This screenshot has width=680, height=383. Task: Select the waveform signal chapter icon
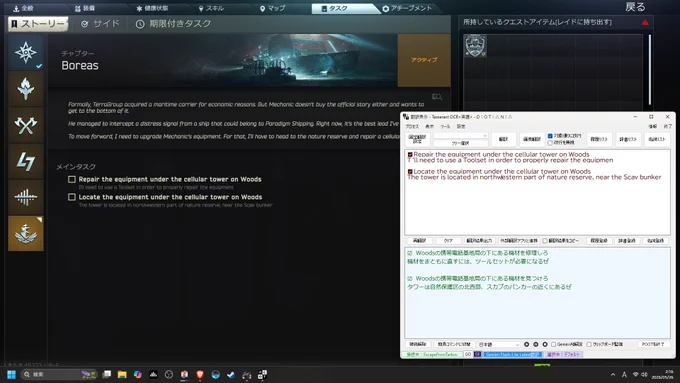[x=26, y=198]
